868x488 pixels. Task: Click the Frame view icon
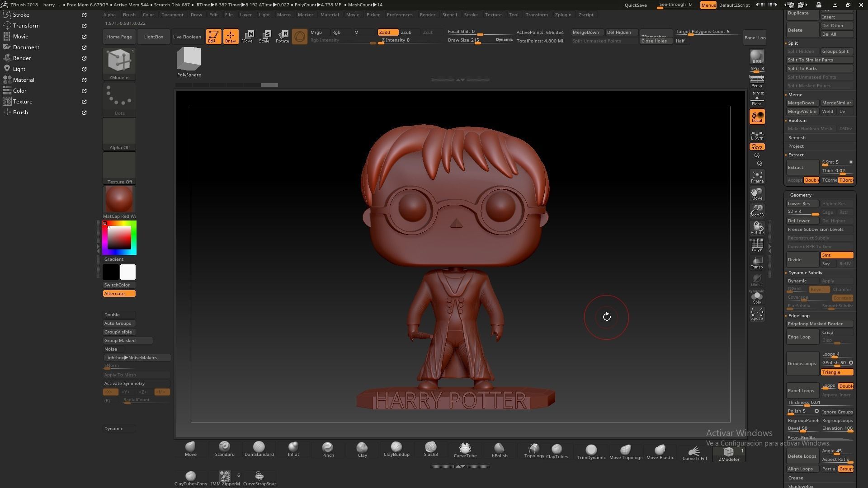757,177
